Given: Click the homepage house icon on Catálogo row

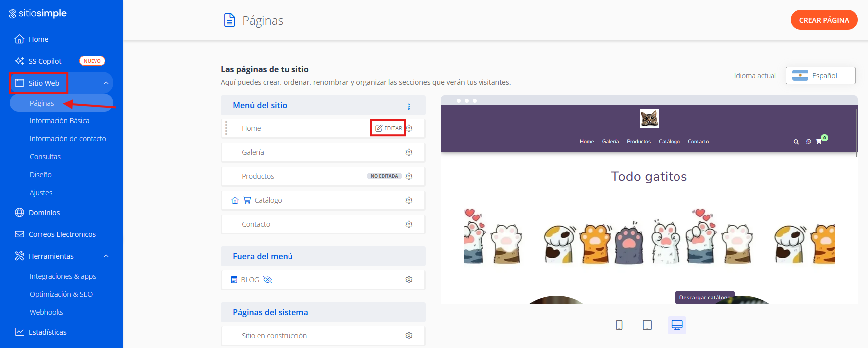Looking at the screenshot, I should coord(235,200).
